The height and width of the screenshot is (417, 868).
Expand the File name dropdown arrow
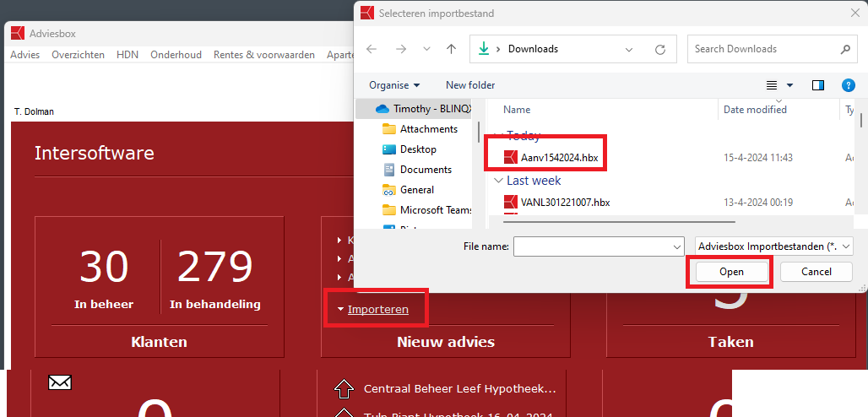click(677, 246)
